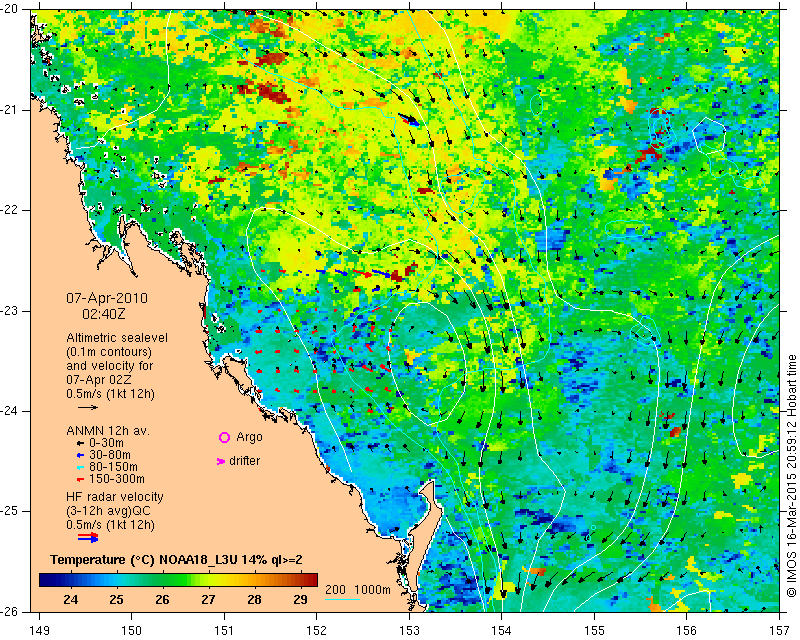This screenshot has width=800, height=640.
Task: Click the 'Altimetric sealevel' legend text
Action: [117, 338]
